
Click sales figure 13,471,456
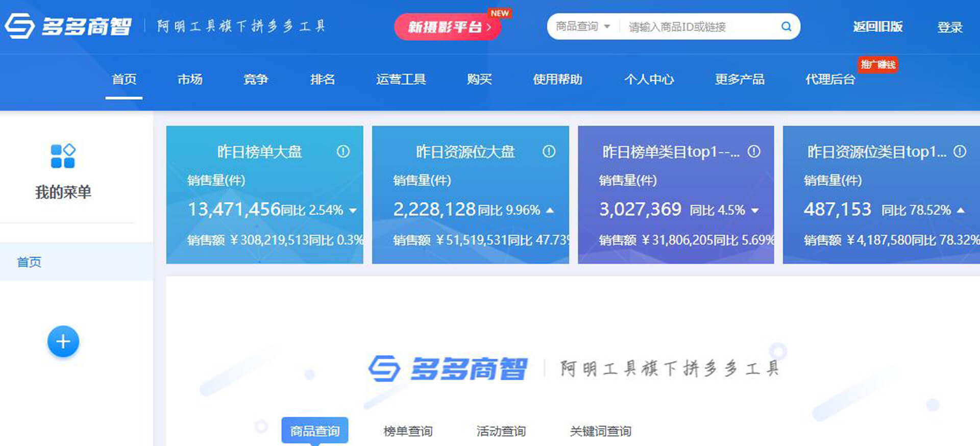(x=234, y=209)
